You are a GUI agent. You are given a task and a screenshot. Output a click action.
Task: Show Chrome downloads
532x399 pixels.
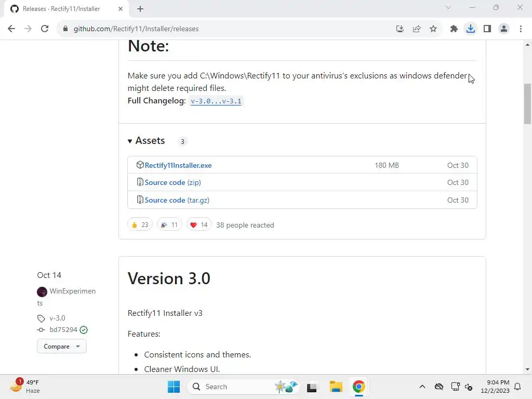471,29
